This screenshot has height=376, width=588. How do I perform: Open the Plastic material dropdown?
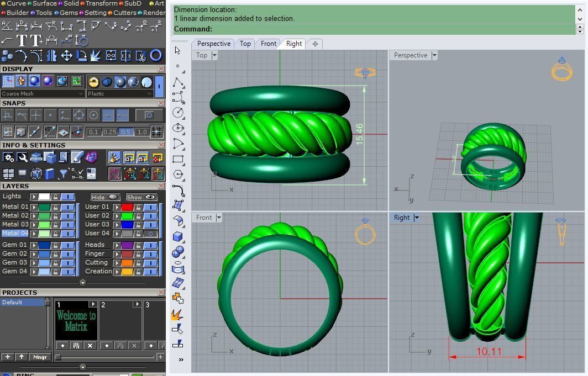(119, 94)
